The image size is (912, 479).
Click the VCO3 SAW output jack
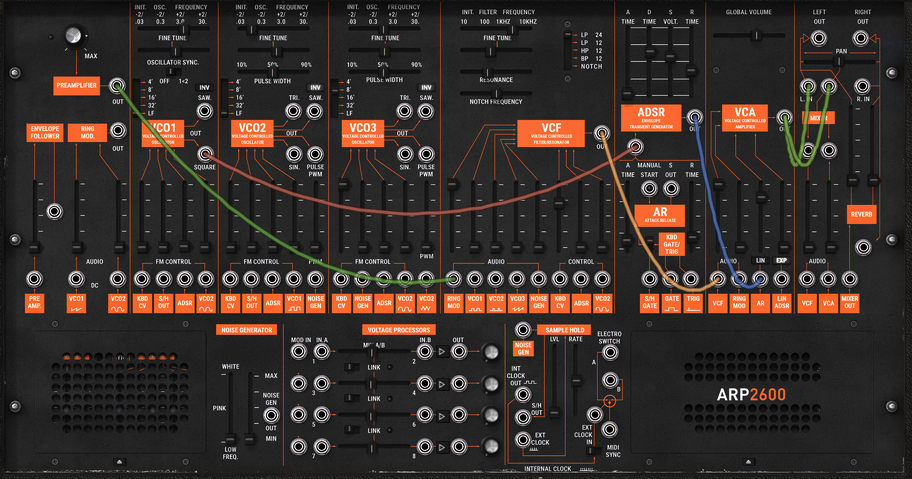pos(426,110)
